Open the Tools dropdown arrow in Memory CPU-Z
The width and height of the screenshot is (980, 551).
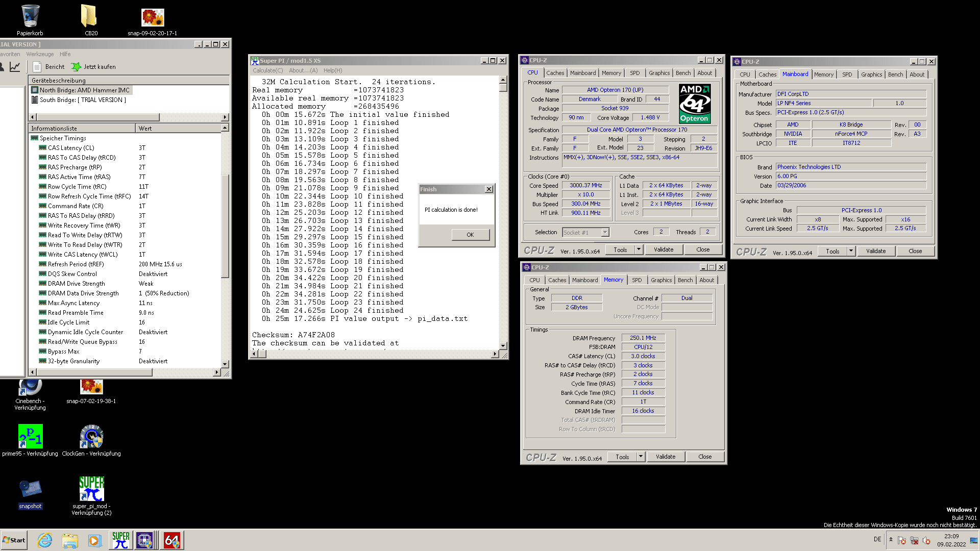(641, 457)
